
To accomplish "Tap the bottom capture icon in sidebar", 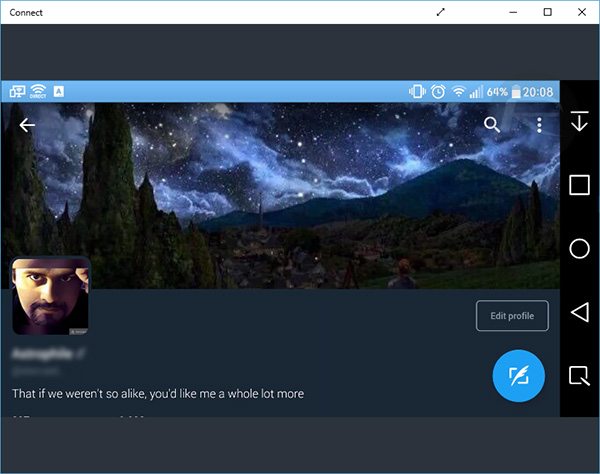I will 579,376.
